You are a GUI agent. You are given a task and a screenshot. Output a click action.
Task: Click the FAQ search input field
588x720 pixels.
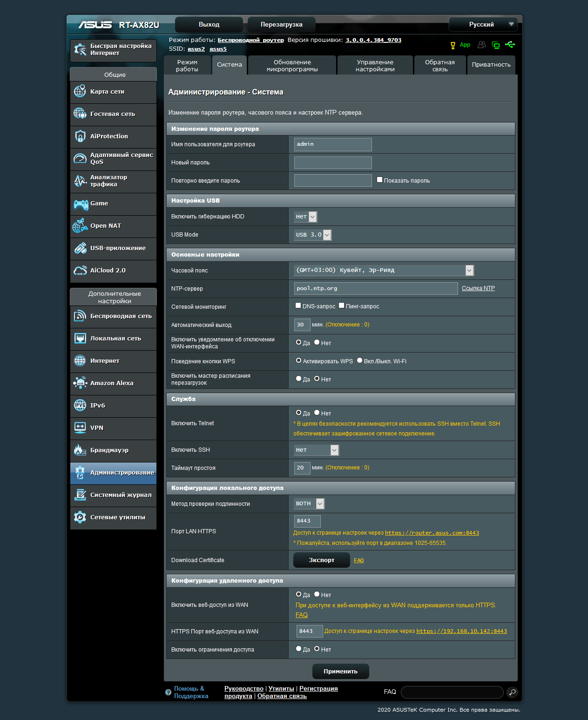coord(452,692)
